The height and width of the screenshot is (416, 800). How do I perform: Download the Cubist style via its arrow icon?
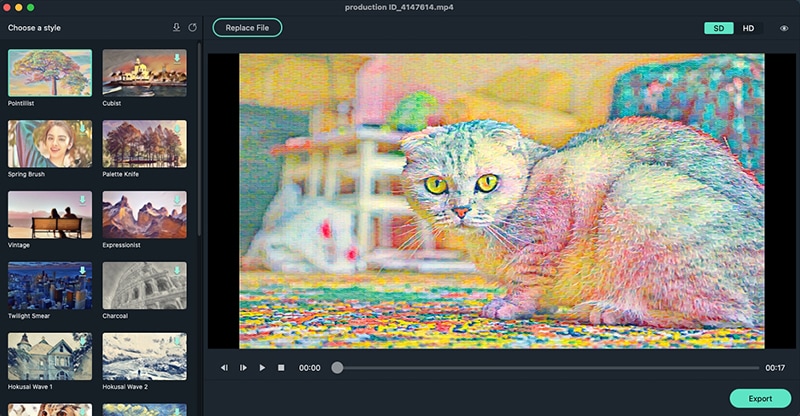pyautogui.click(x=177, y=58)
